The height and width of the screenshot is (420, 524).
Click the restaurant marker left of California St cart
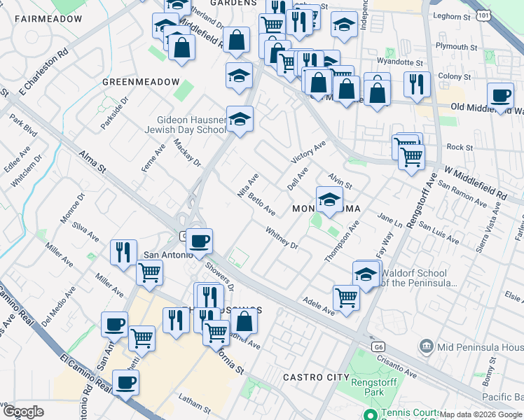coord(176,321)
